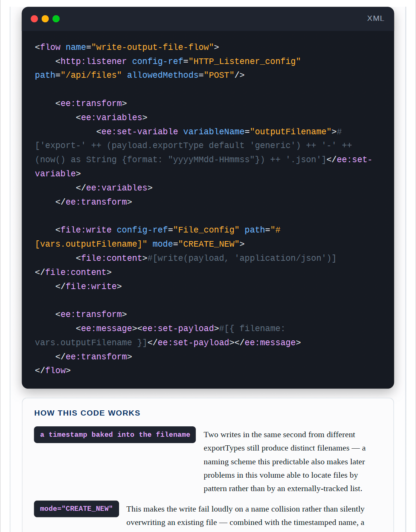
Task: Click the file:content opening tag
Action: click(112, 258)
